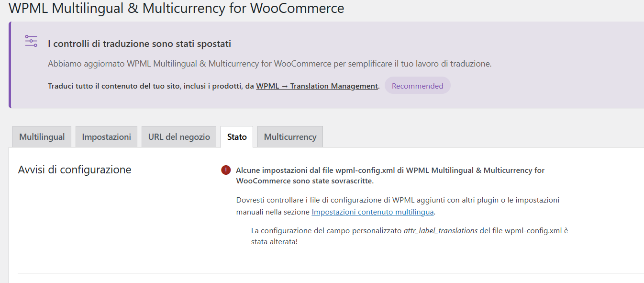Click the sliders icon in the purple notice
This screenshot has width=644, height=283.
pos(31,41)
